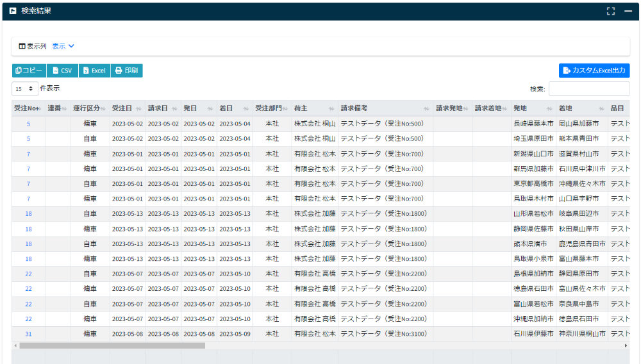Export the results as CSV
The width and height of the screenshot is (641, 364).
(62, 70)
